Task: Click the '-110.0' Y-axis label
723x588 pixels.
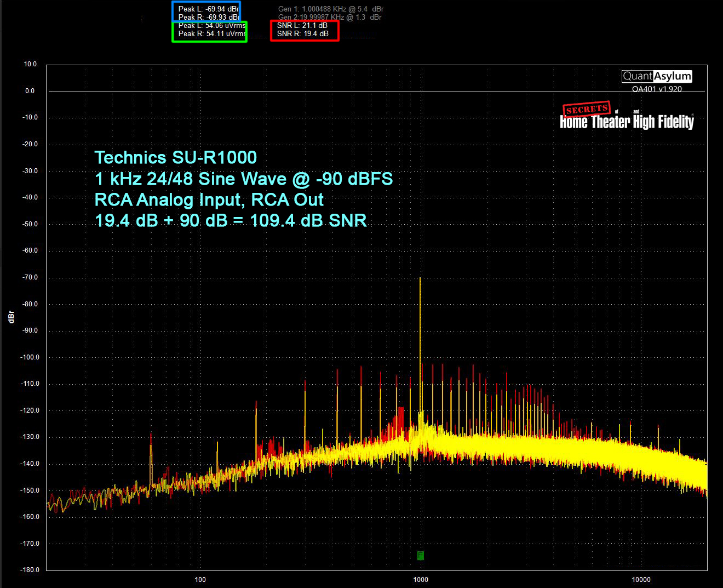Action: pos(30,384)
